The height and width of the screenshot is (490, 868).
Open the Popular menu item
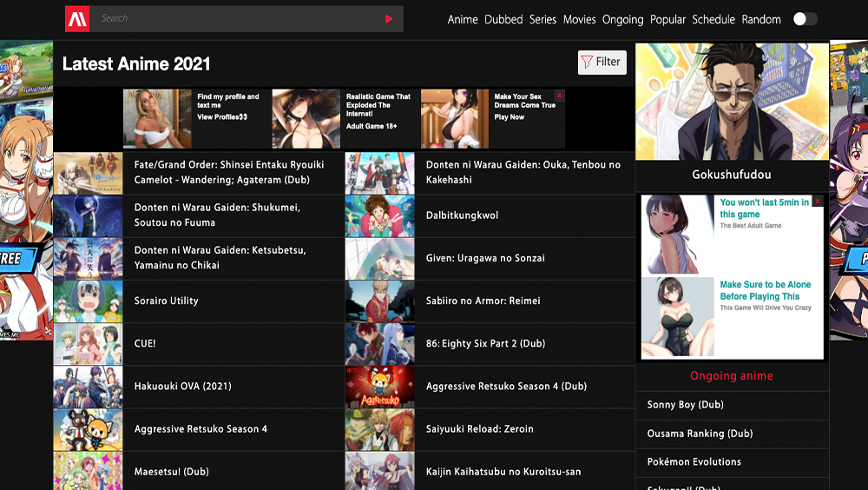tap(667, 19)
